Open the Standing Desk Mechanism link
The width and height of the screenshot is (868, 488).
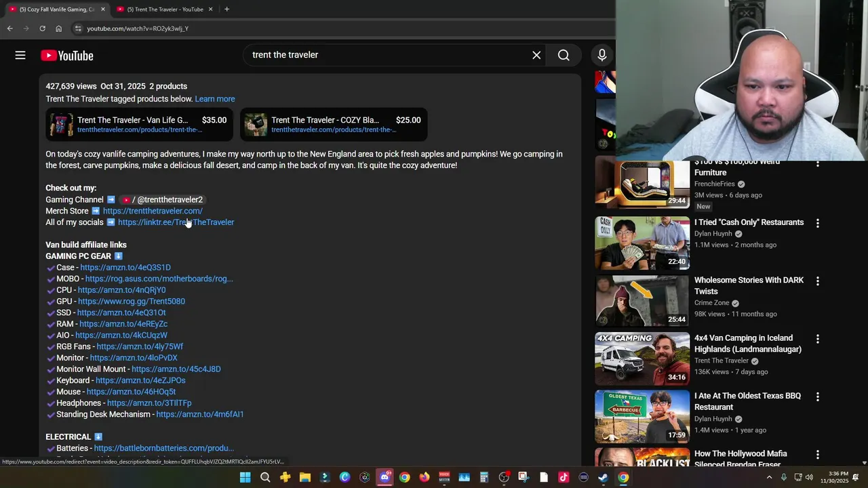pyautogui.click(x=200, y=414)
